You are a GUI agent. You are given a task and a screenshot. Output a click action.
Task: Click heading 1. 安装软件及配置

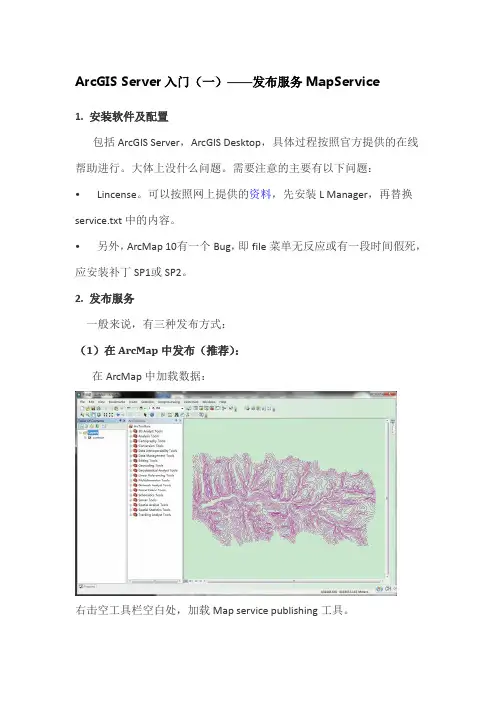click(121, 117)
